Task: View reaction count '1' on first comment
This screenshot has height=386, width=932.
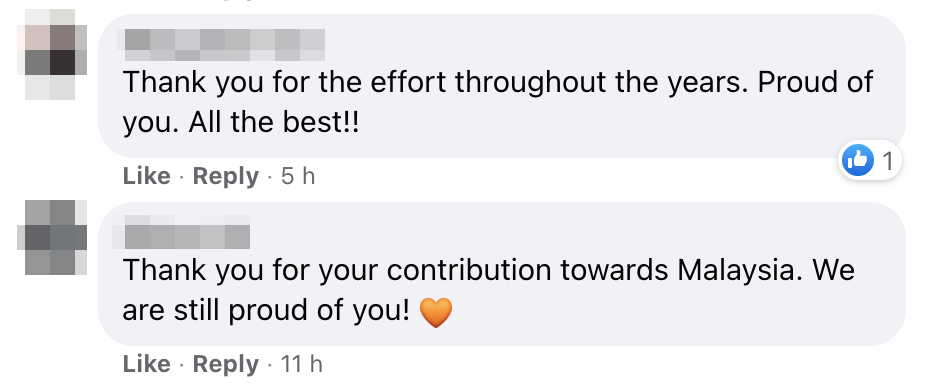Action: 888,161
